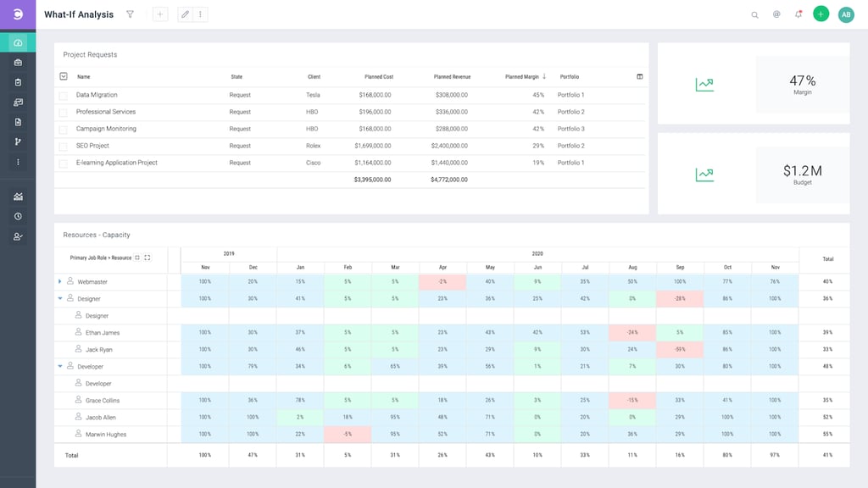Collapse the Developer resource group
Screen dimensions: 868x488
coord(58,366)
